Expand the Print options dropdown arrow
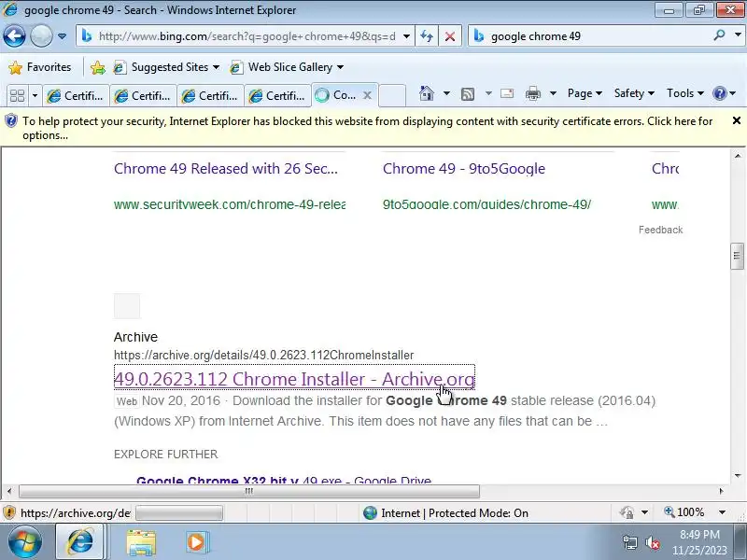The height and width of the screenshot is (560, 747). (x=553, y=93)
